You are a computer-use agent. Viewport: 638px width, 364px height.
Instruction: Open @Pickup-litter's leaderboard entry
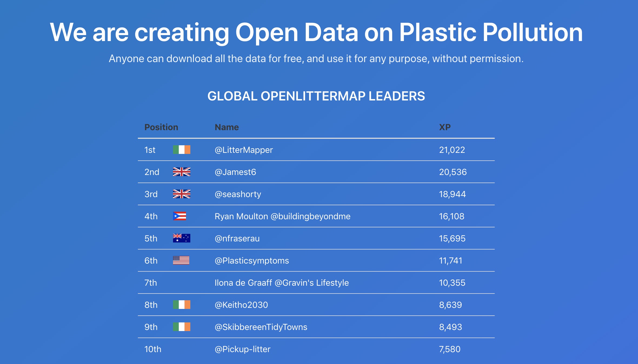243,349
